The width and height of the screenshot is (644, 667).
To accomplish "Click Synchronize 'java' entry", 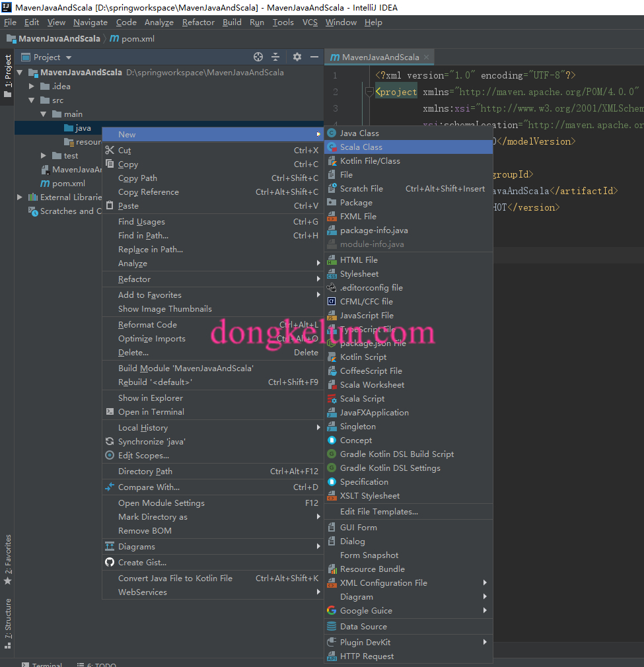I will (x=213, y=442).
